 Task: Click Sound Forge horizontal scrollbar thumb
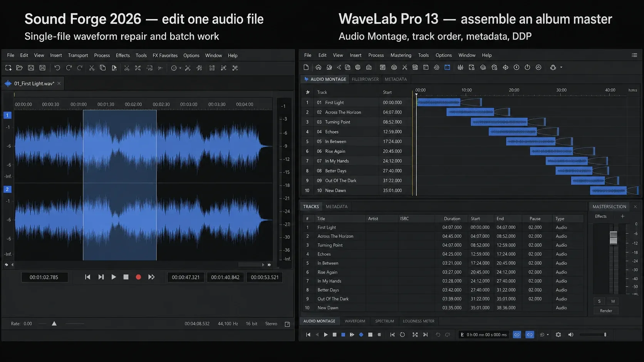click(x=249, y=265)
